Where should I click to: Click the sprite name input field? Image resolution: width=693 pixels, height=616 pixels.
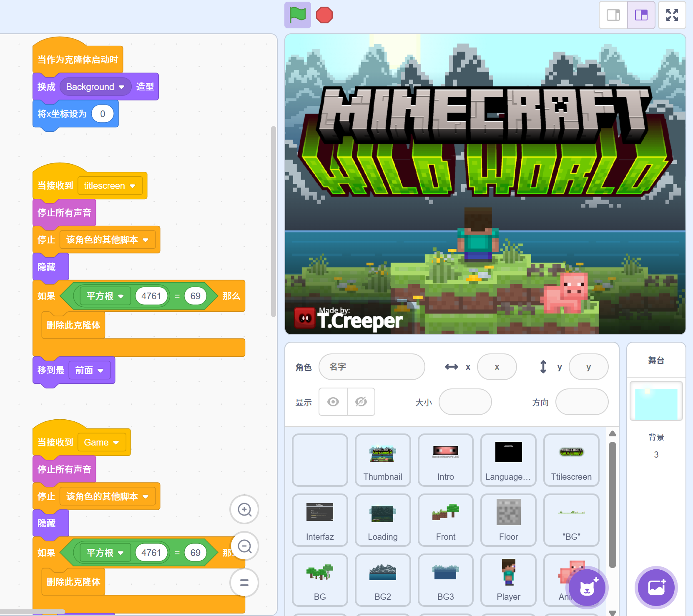coord(372,367)
